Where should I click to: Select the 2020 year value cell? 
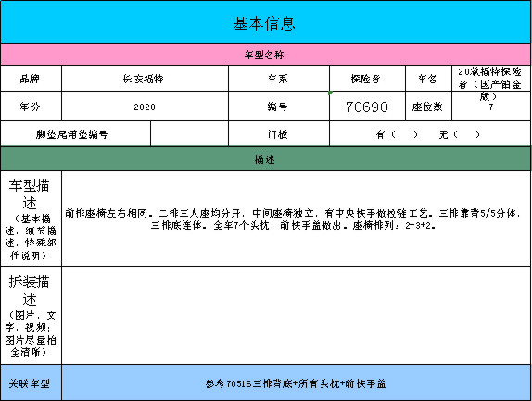click(145, 107)
